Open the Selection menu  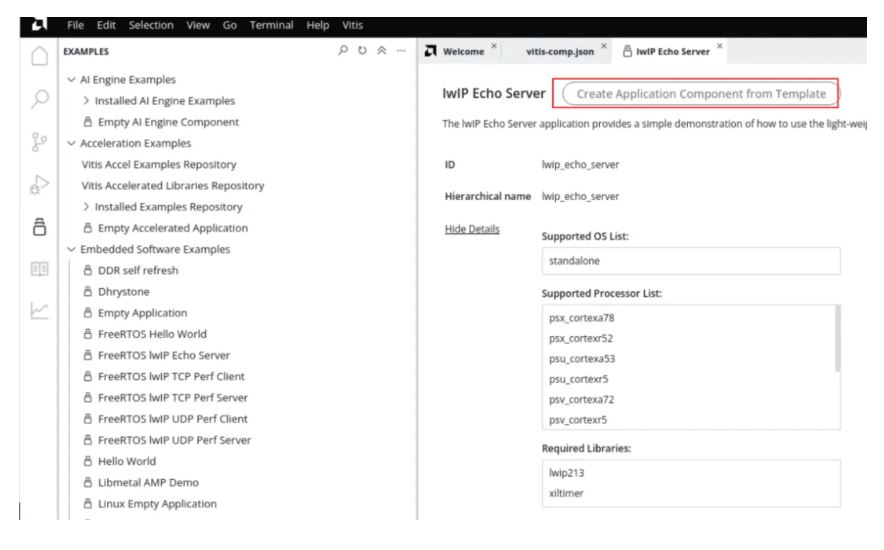point(151,25)
